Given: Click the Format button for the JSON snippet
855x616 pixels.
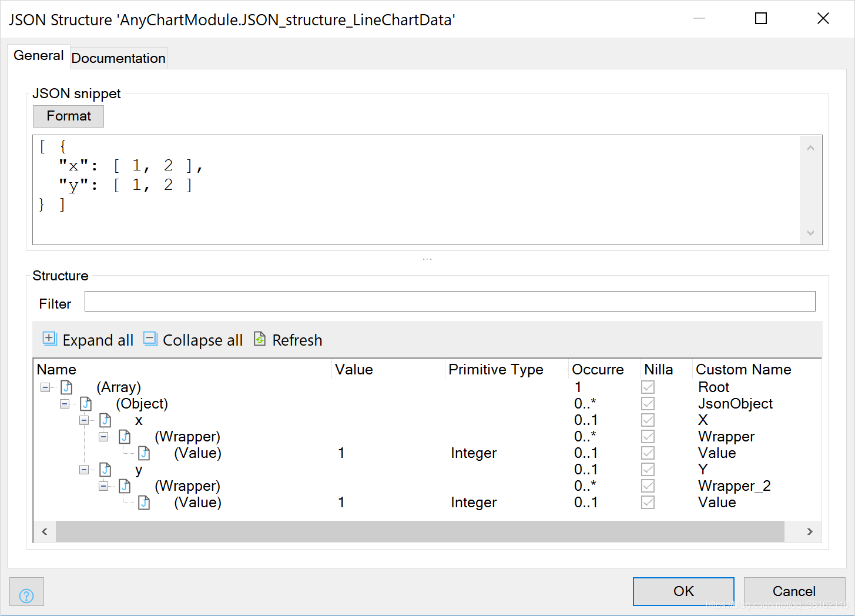Looking at the screenshot, I should 68,116.
